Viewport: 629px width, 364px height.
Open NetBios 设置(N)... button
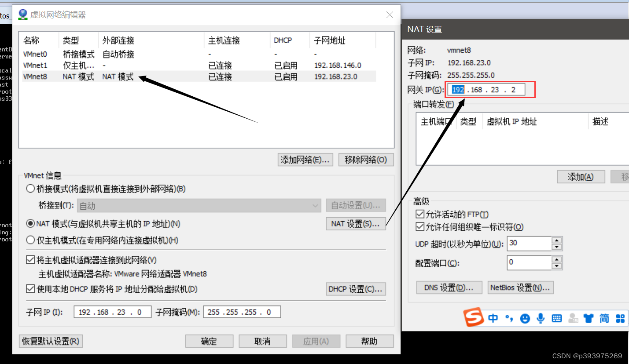pos(521,288)
